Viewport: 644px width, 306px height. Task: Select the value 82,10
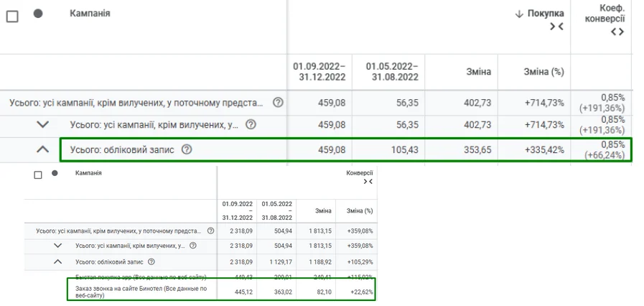pyautogui.click(x=324, y=292)
